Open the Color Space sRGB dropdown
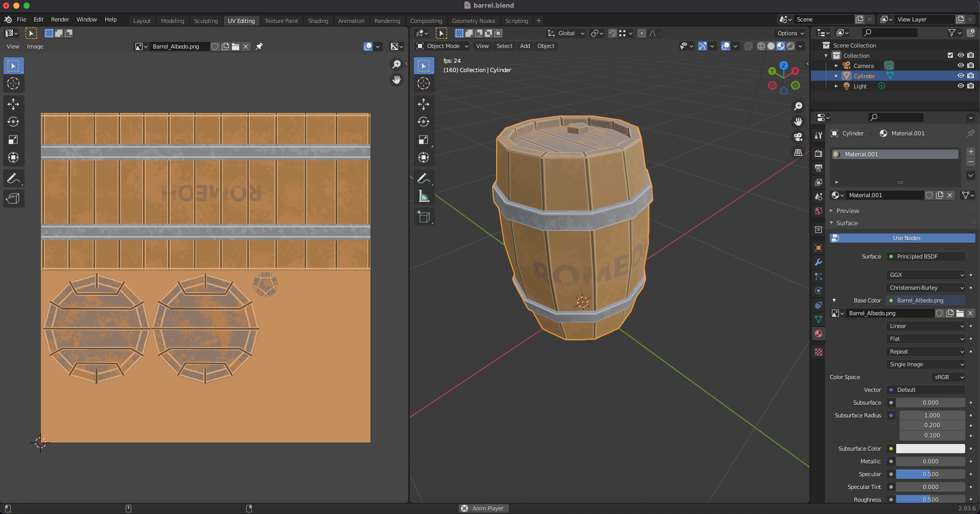This screenshot has height=514, width=980. [x=948, y=377]
